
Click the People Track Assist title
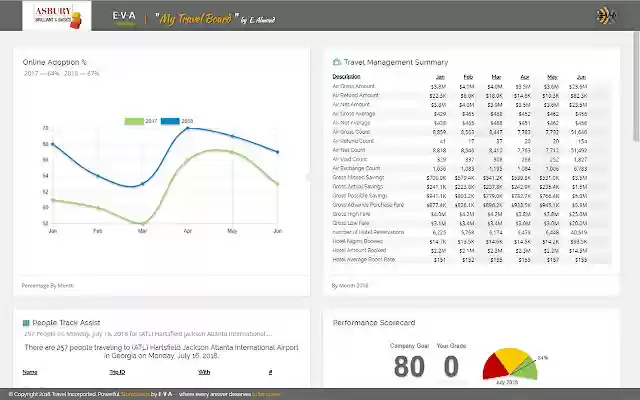pos(66,323)
